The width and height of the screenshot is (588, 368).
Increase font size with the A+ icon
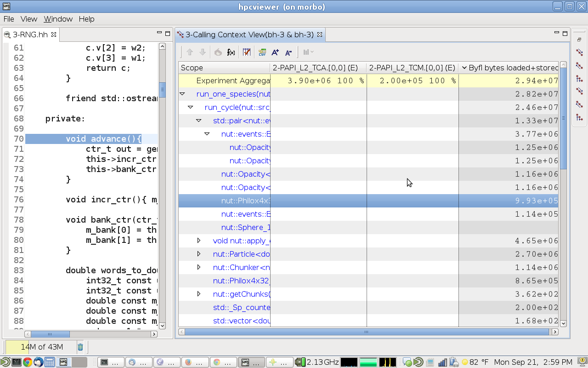pyautogui.click(x=275, y=52)
